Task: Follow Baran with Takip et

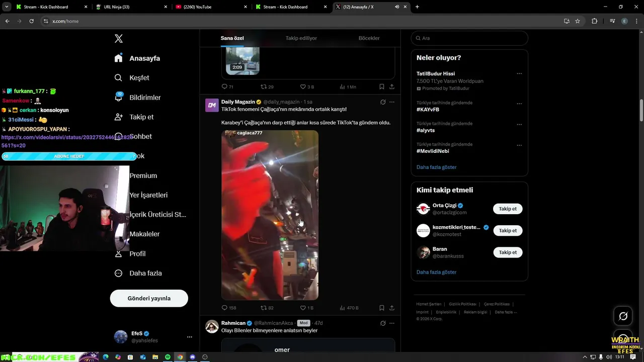Action: [508, 252]
